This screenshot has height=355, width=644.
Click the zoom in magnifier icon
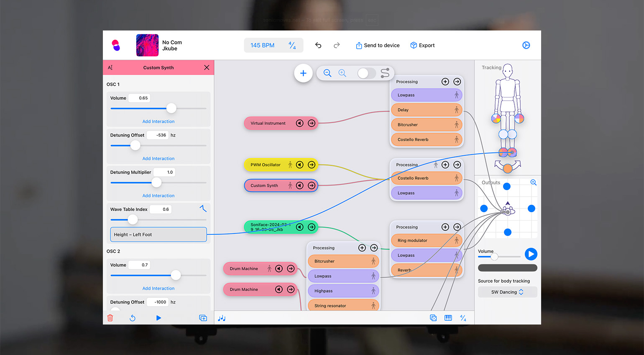point(342,73)
